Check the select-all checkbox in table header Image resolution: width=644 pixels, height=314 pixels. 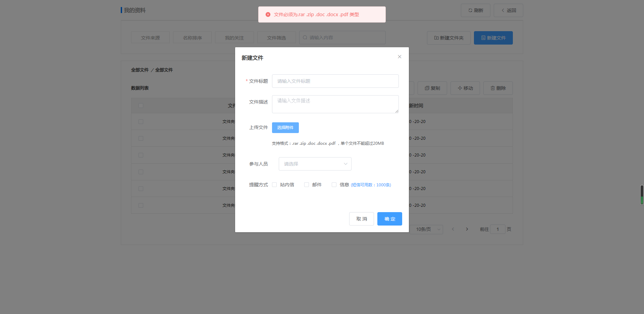pos(141,105)
